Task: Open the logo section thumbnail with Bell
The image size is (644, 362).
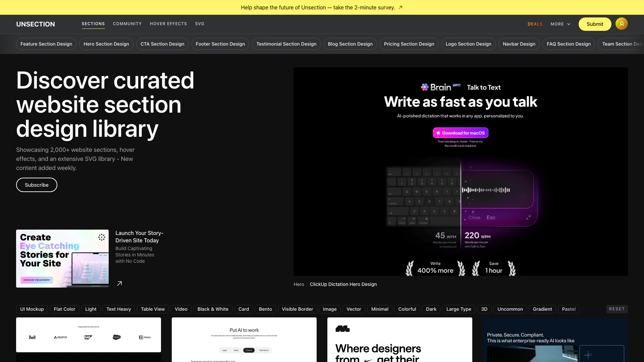Action: pyautogui.click(x=89, y=335)
